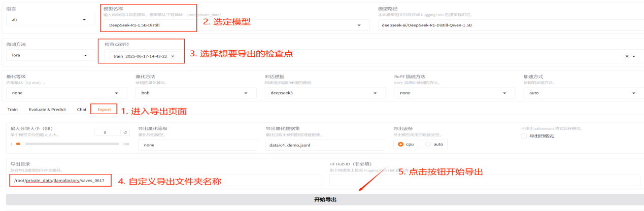Open the checkpoint path dropdown arrow

point(634,56)
